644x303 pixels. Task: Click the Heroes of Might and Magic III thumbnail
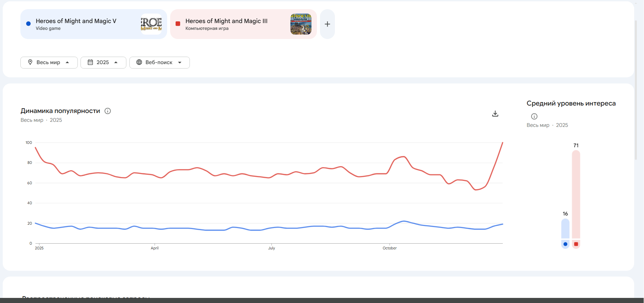301,24
